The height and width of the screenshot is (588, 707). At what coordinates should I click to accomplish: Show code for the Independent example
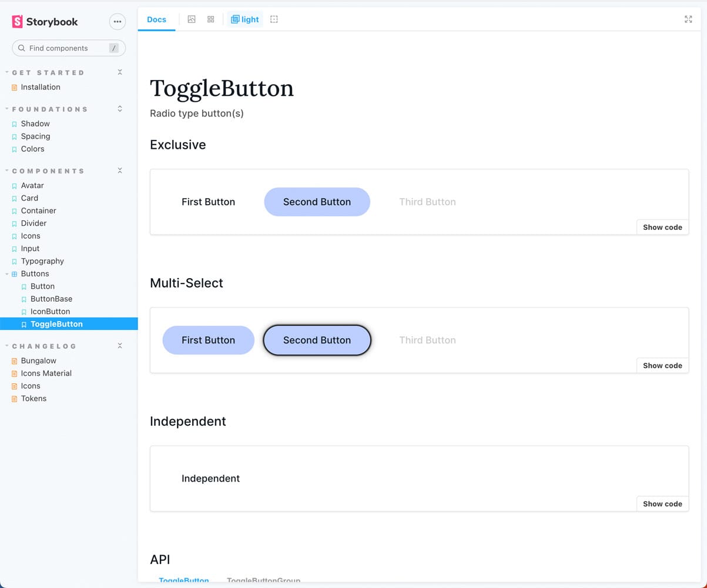pos(662,503)
